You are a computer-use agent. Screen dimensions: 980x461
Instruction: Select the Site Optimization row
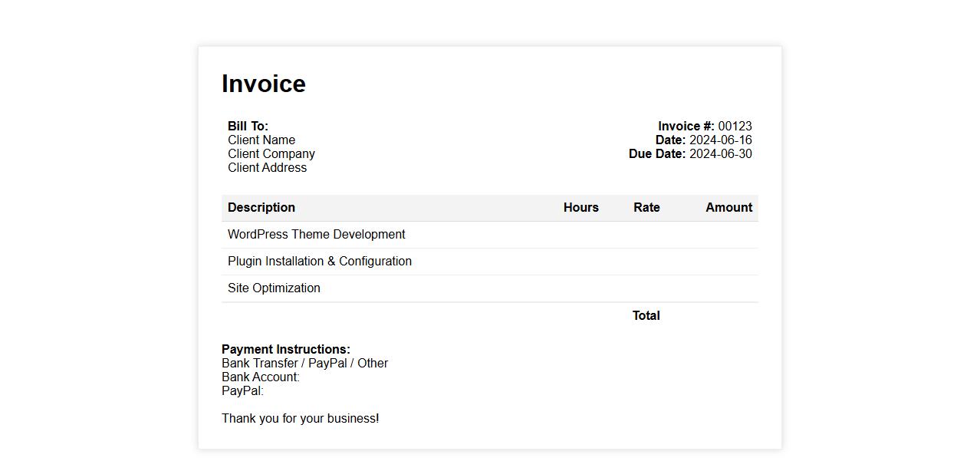(274, 288)
